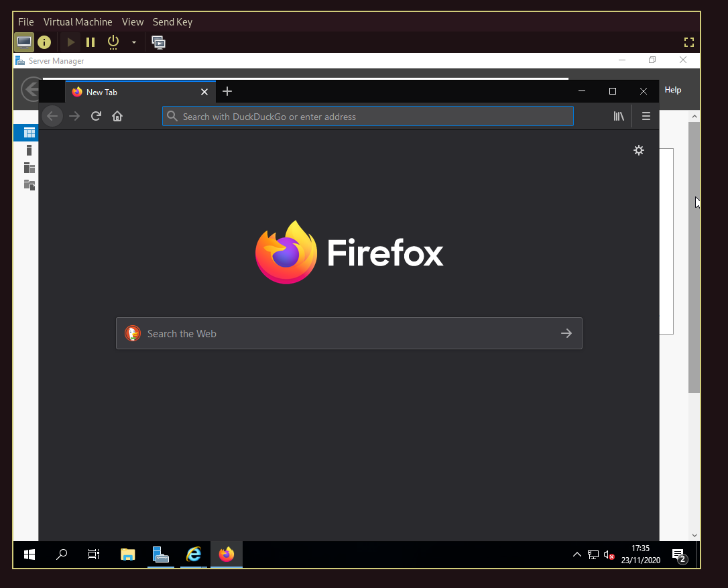728x588 pixels.
Task: Show hidden system tray icons
Action: click(577, 554)
